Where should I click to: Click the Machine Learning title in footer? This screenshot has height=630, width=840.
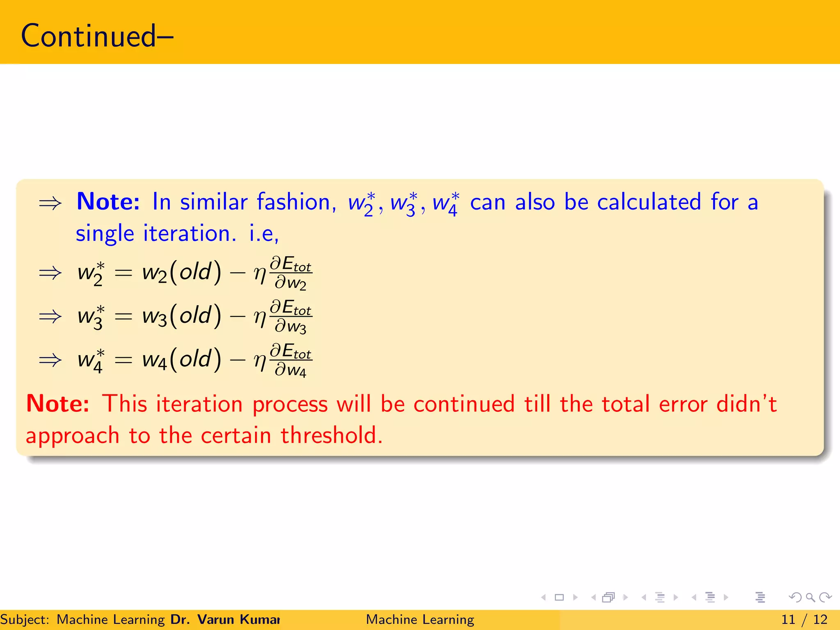click(420, 619)
